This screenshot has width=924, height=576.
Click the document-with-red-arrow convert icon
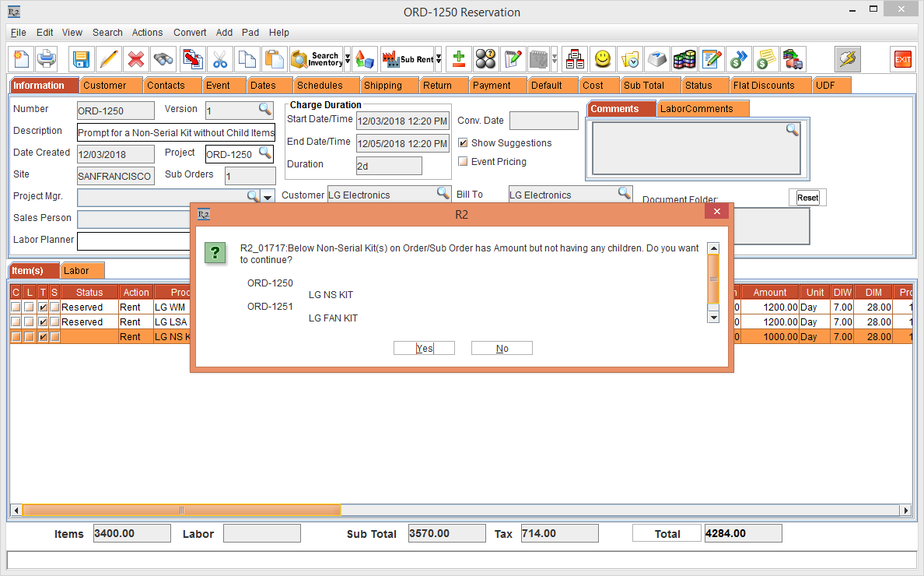(192, 59)
